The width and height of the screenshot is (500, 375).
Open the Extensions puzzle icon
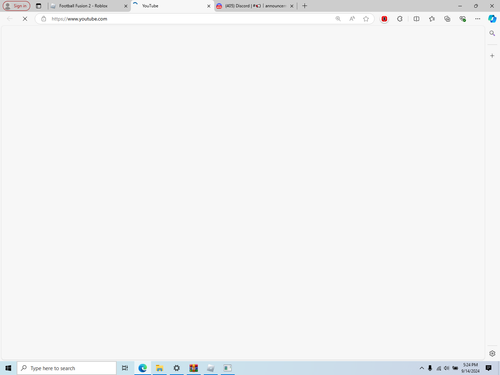pyautogui.click(x=400, y=19)
